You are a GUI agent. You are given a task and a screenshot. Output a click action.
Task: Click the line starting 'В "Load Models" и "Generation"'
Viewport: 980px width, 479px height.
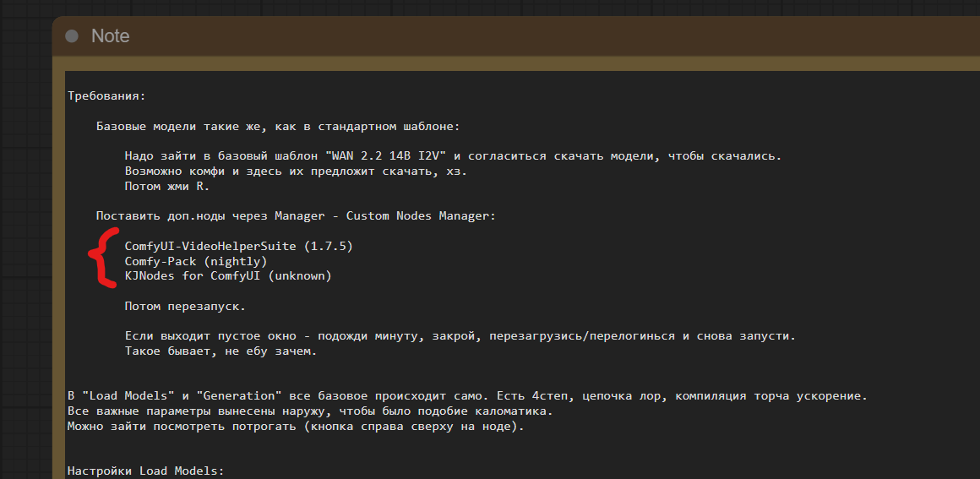click(x=467, y=396)
